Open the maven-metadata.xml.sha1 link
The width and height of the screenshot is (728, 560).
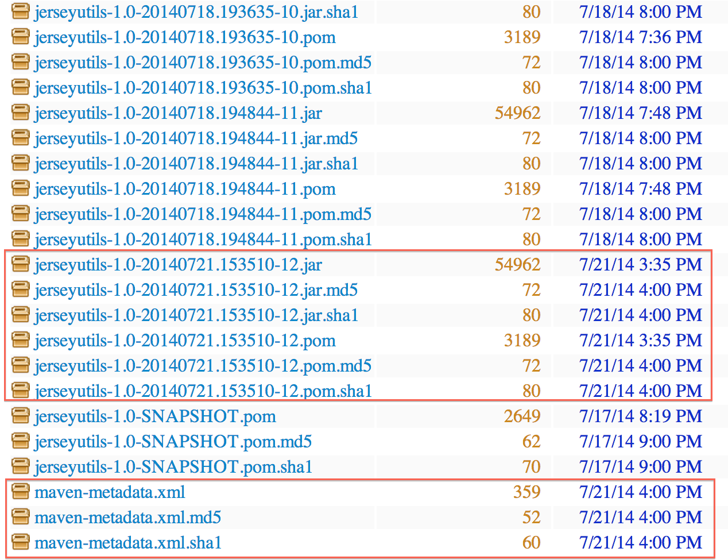pos(128,543)
